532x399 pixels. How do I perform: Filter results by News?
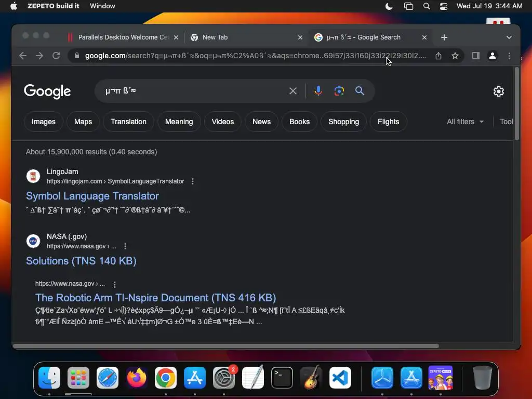pos(262,122)
